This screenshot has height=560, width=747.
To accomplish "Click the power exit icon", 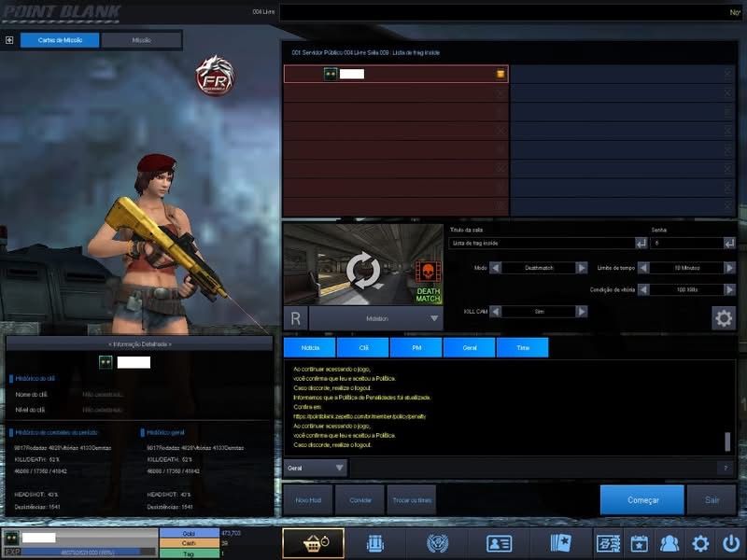I will (731, 543).
